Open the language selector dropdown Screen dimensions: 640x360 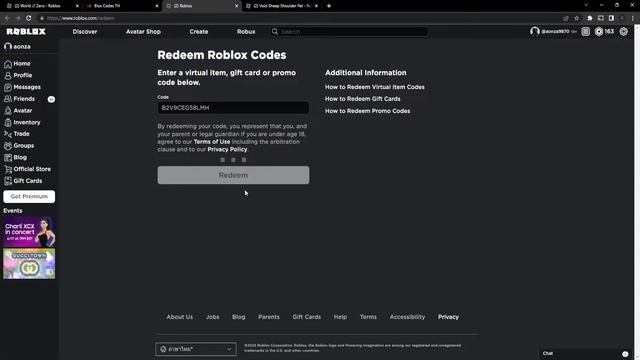[x=196, y=349]
